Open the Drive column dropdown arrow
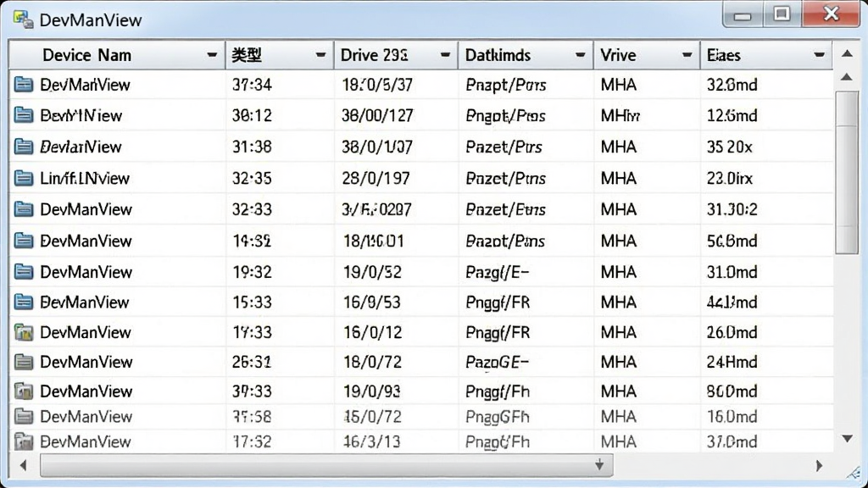 (x=444, y=55)
